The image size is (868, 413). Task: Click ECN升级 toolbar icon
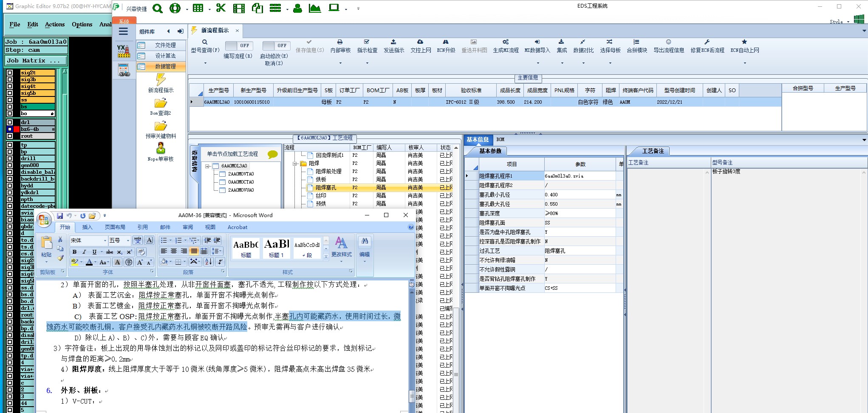(446, 42)
